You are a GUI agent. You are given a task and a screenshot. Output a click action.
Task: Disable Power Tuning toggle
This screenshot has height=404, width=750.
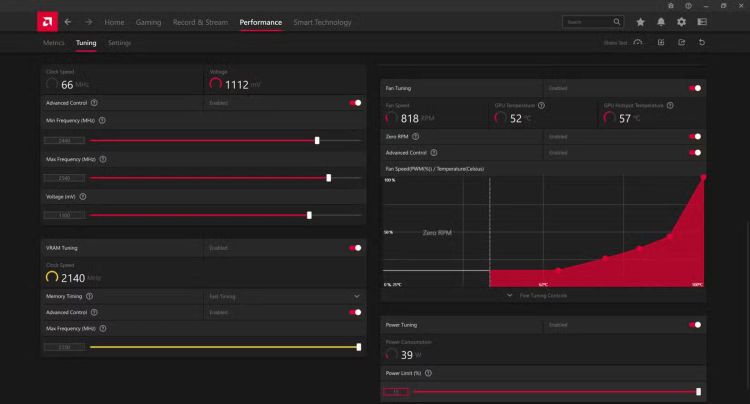[695, 325]
